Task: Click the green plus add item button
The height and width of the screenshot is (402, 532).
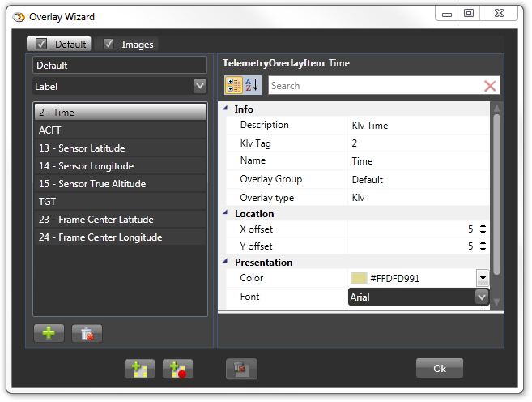Action: 49,333
